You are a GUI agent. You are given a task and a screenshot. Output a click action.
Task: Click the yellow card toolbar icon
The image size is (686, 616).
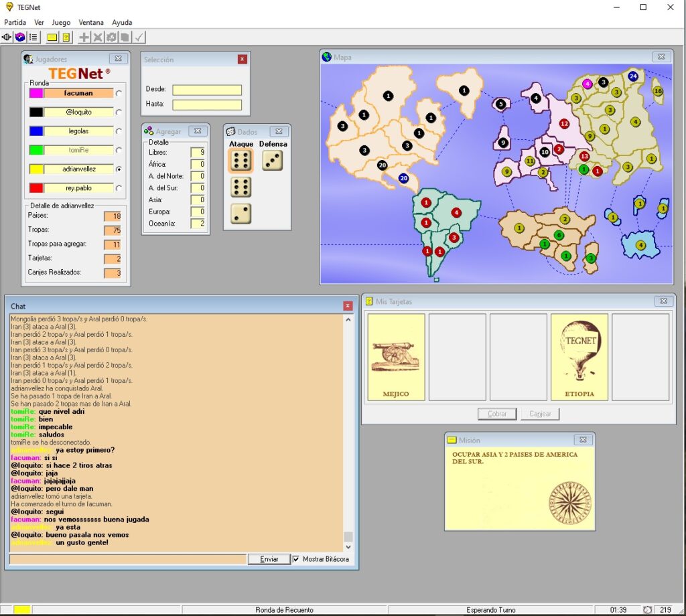click(x=52, y=37)
